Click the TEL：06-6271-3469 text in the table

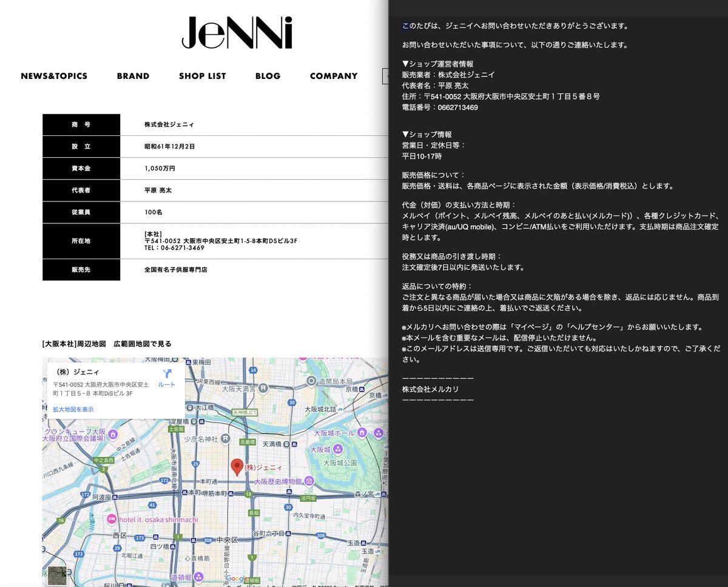tap(174, 248)
